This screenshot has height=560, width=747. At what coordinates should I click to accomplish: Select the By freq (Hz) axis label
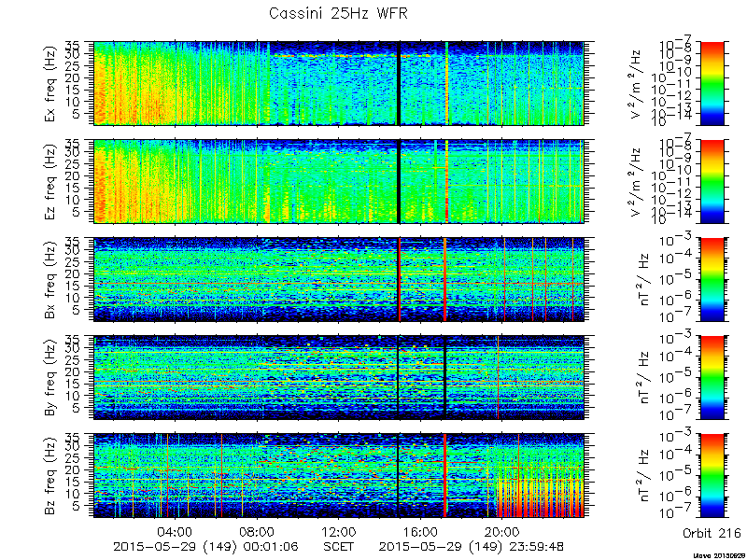pyautogui.click(x=51, y=378)
